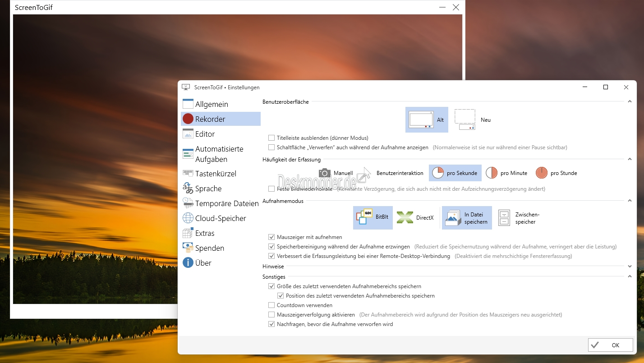Collapse the Benutzeroberfläche section chevron
Image resolution: width=644 pixels, height=363 pixels.
tap(630, 102)
